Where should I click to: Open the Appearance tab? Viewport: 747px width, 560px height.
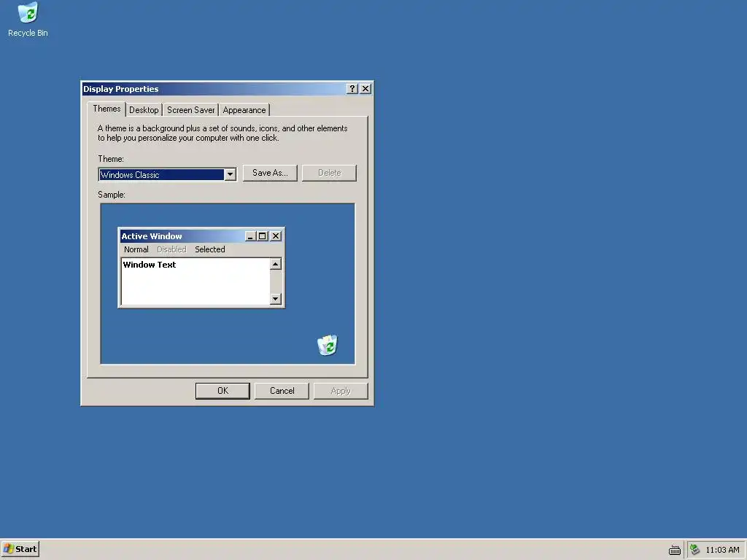click(244, 110)
